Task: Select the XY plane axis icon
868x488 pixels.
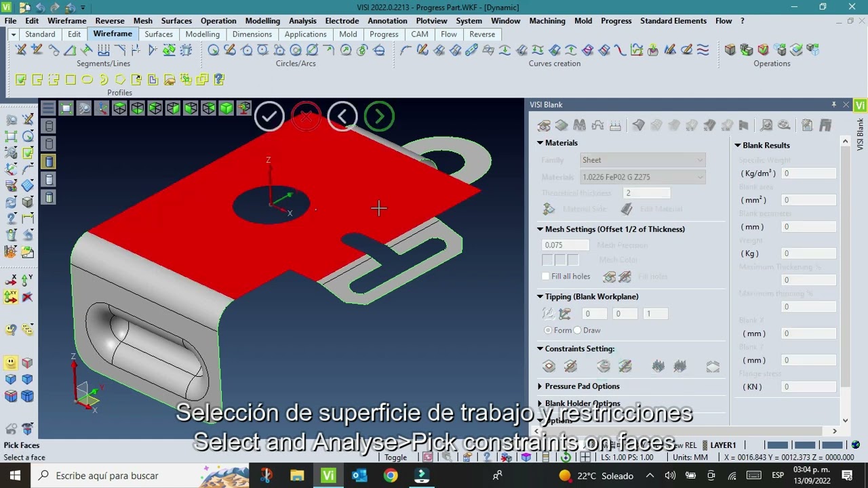Action: coord(11,296)
